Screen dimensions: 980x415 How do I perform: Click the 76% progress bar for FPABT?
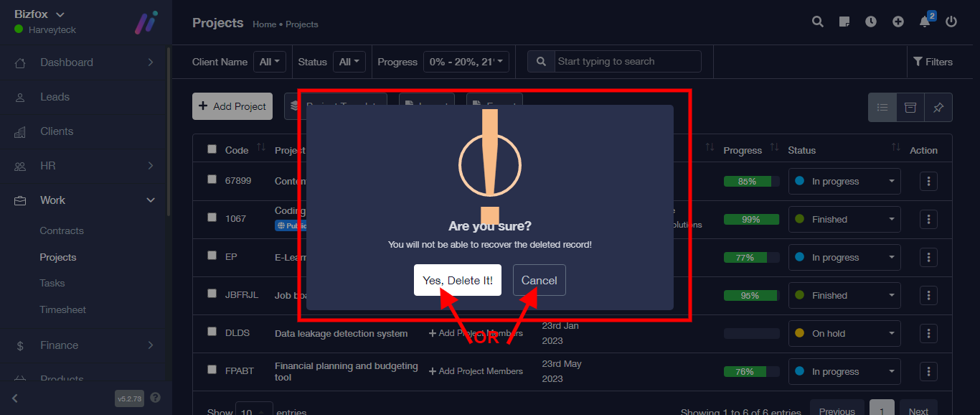point(750,371)
